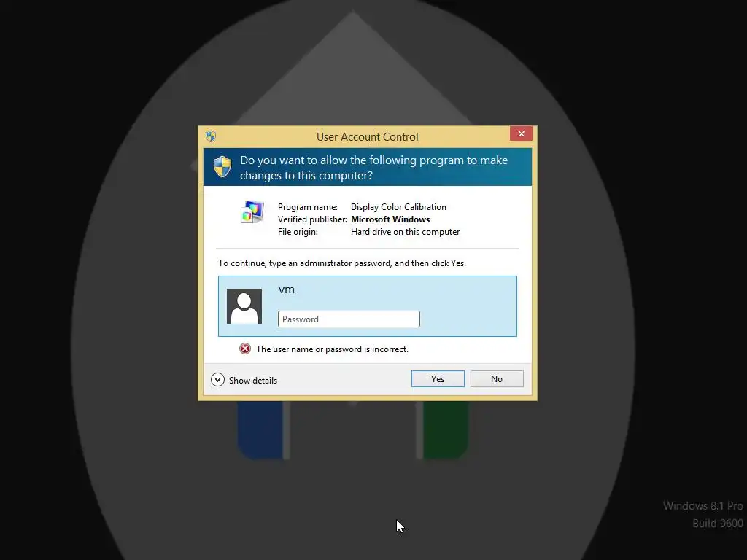Focus the Password input field
Viewport: 747px width, 560px height.
349,319
